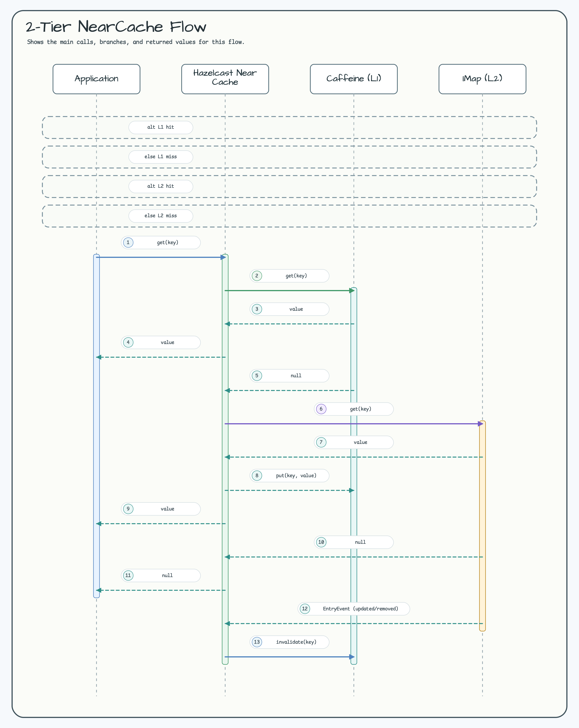Click the 'null' label of message 11
Image resolution: width=579 pixels, height=728 pixels.
pos(168,575)
